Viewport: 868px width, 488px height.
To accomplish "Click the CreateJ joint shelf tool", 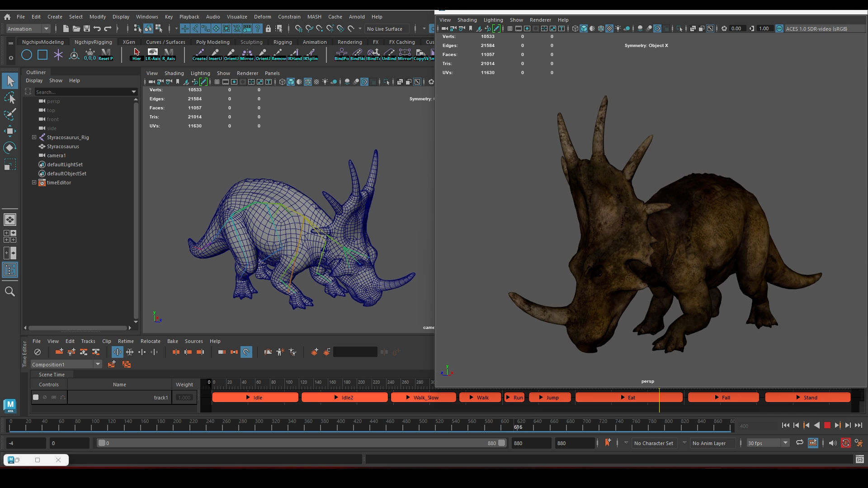I will pyautogui.click(x=200, y=55).
